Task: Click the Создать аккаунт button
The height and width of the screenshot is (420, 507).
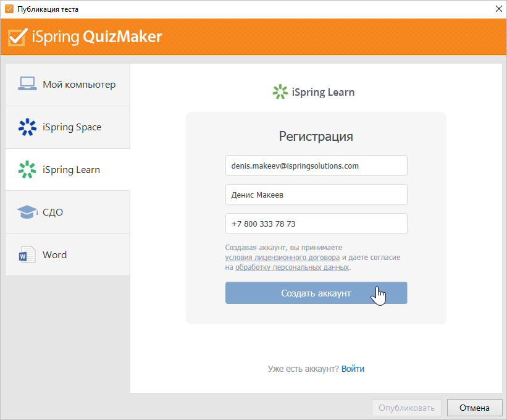Action: (x=316, y=293)
